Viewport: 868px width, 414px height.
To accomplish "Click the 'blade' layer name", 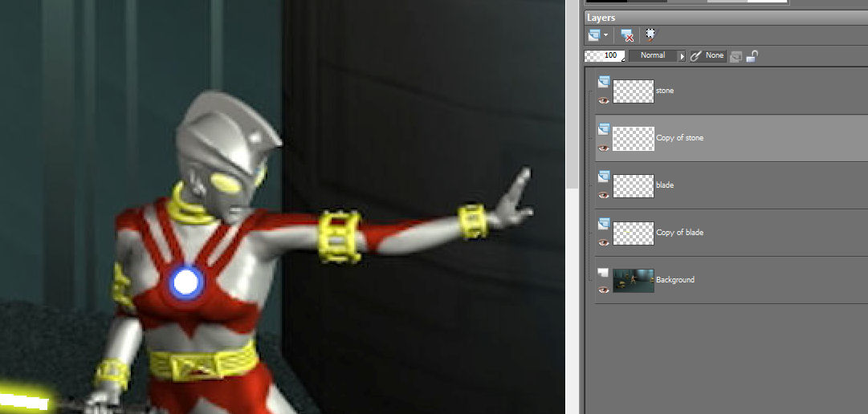I will pos(664,185).
